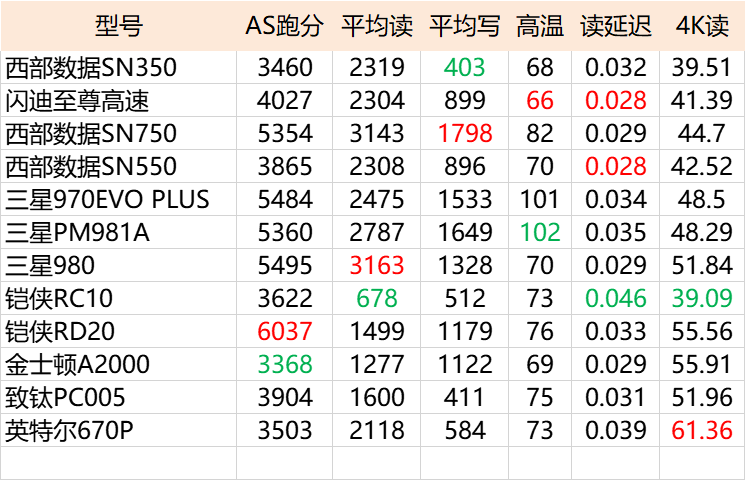Click the red AS score 6037

point(285,331)
